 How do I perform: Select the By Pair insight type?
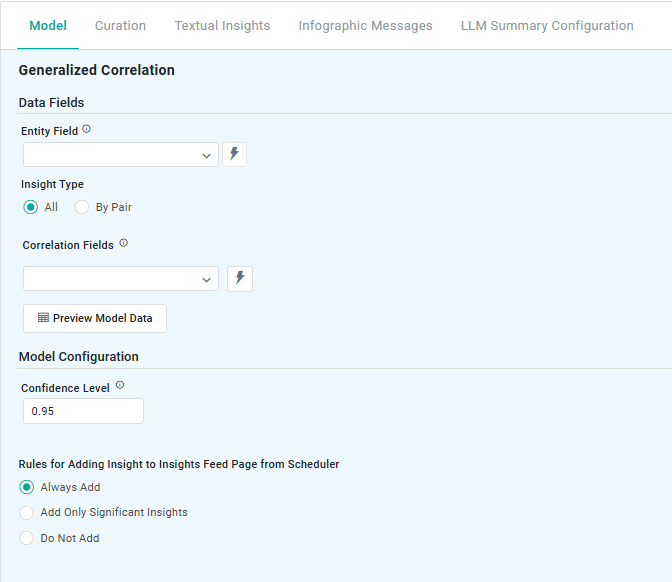[82, 208]
